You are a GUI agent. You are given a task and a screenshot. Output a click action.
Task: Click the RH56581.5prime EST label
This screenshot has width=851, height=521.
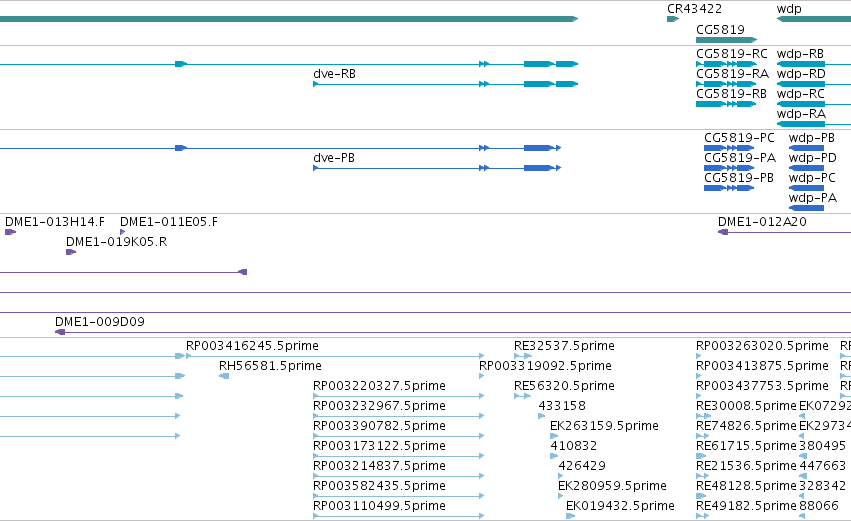point(270,366)
